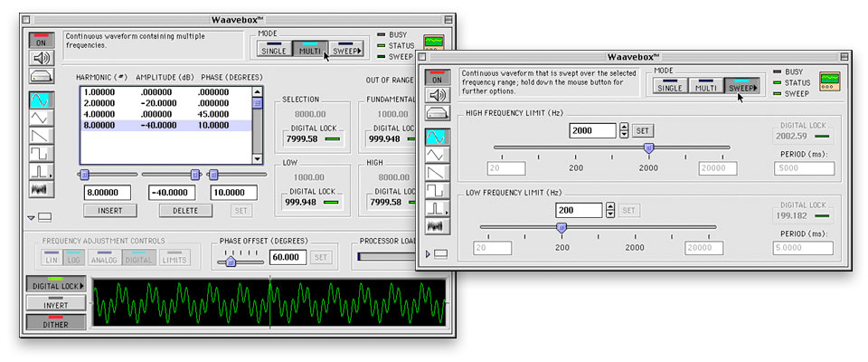
Task: Toggle the INVERT button
Action: [56, 303]
